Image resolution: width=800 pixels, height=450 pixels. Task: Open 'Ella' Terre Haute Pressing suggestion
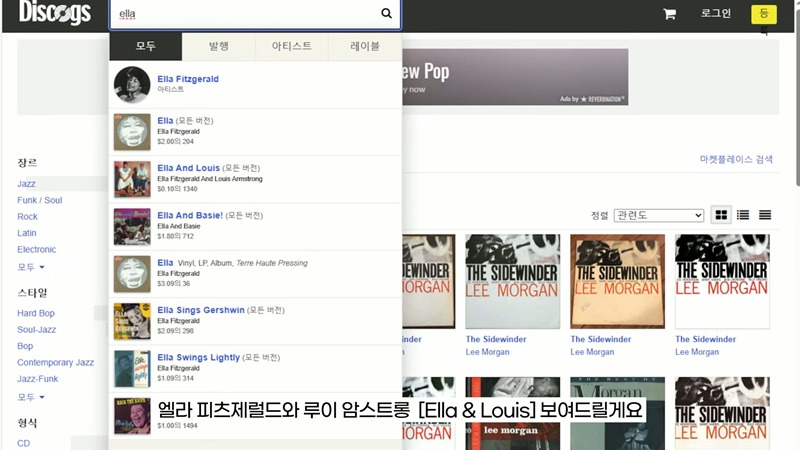[255, 274]
